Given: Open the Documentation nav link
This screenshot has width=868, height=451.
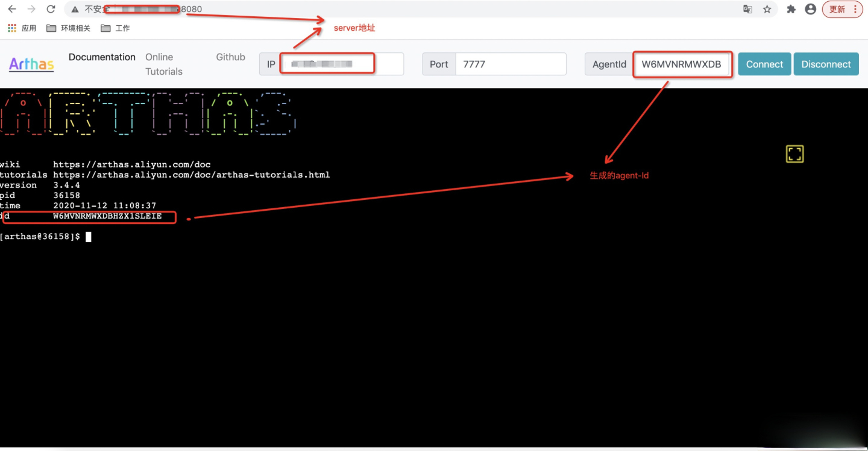Looking at the screenshot, I should point(102,57).
